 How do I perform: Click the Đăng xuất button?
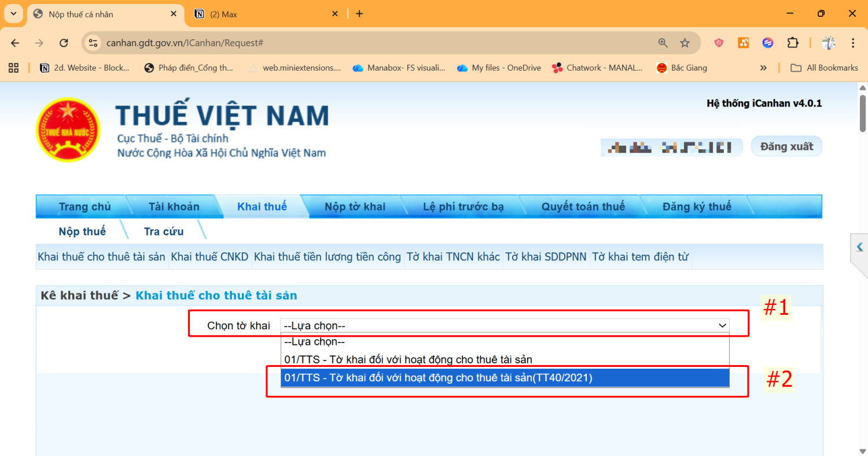pyautogui.click(x=786, y=146)
